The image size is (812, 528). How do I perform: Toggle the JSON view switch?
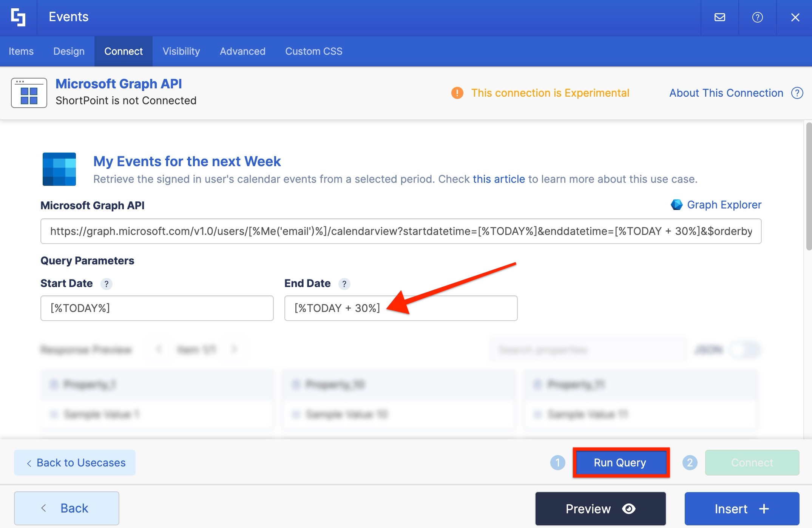745,350
